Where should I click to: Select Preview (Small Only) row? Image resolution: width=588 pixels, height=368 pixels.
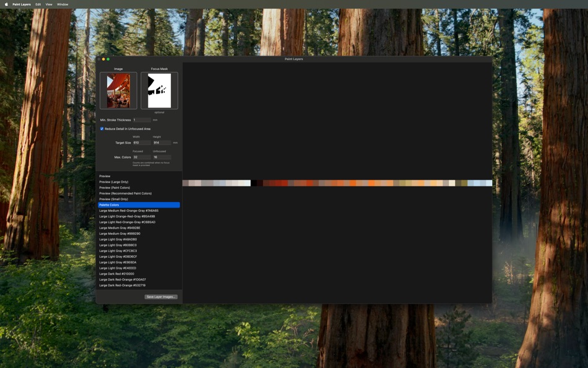coord(139,199)
